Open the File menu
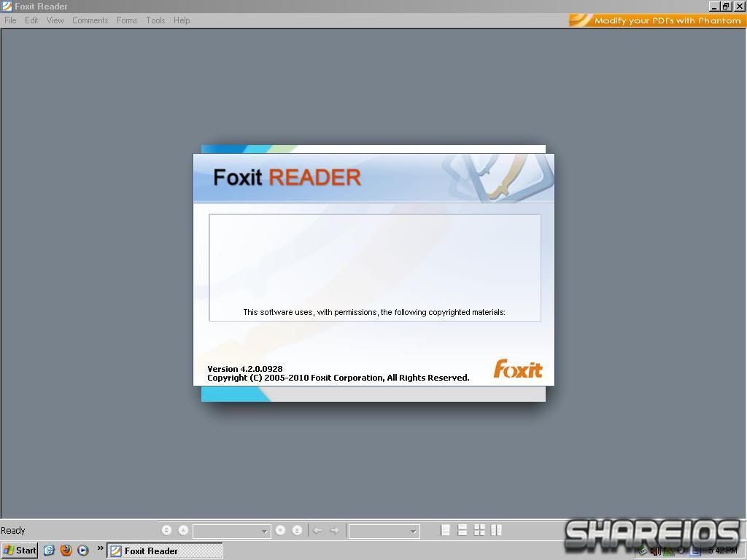Image resolution: width=747 pixels, height=560 pixels. [x=10, y=20]
